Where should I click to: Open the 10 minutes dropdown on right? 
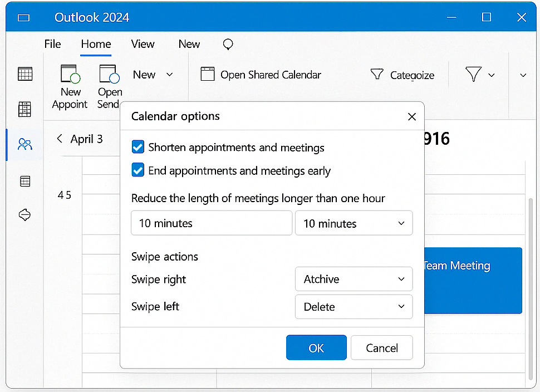coord(354,223)
